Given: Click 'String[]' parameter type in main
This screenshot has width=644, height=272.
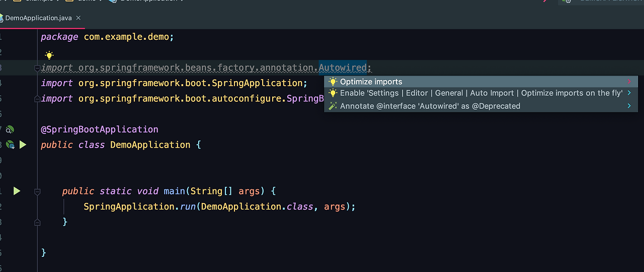Looking at the screenshot, I should [x=211, y=191].
